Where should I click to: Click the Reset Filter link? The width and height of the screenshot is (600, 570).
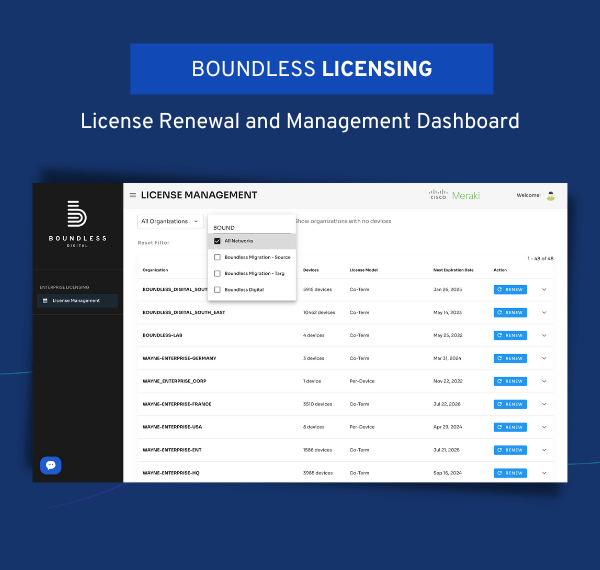click(153, 243)
